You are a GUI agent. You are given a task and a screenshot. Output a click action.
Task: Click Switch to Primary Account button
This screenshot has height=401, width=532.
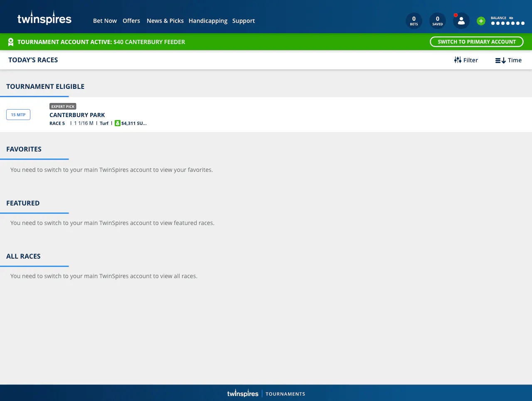click(477, 42)
